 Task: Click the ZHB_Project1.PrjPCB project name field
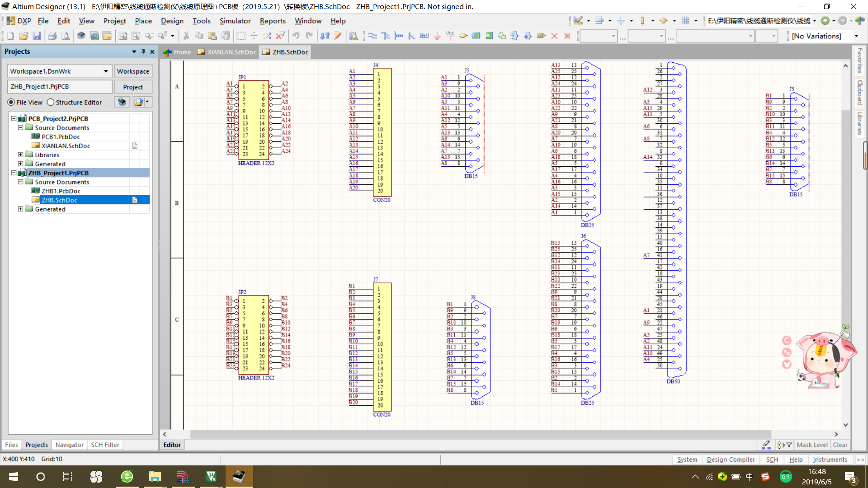pos(60,87)
